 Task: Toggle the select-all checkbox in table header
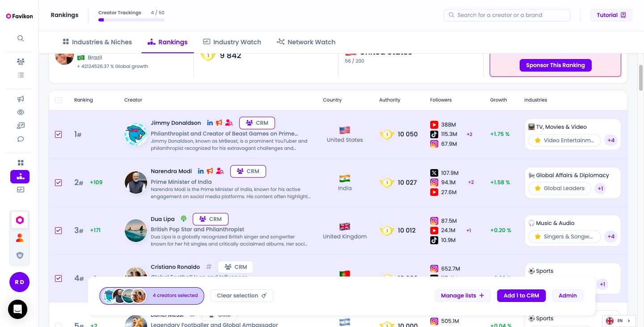tap(59, 100)
